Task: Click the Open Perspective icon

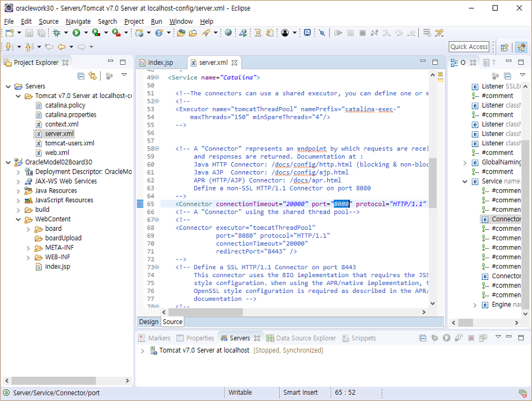Action: tap(504, 47)
